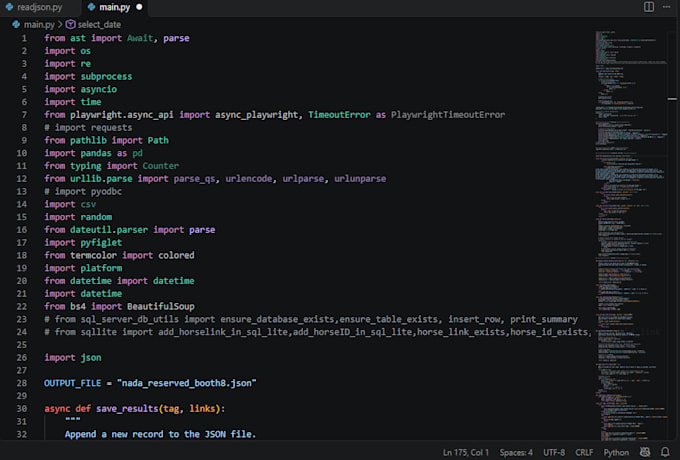Select the main.py editor tab
The width and height of the screenshot is (680, 460).
[114, 7]
